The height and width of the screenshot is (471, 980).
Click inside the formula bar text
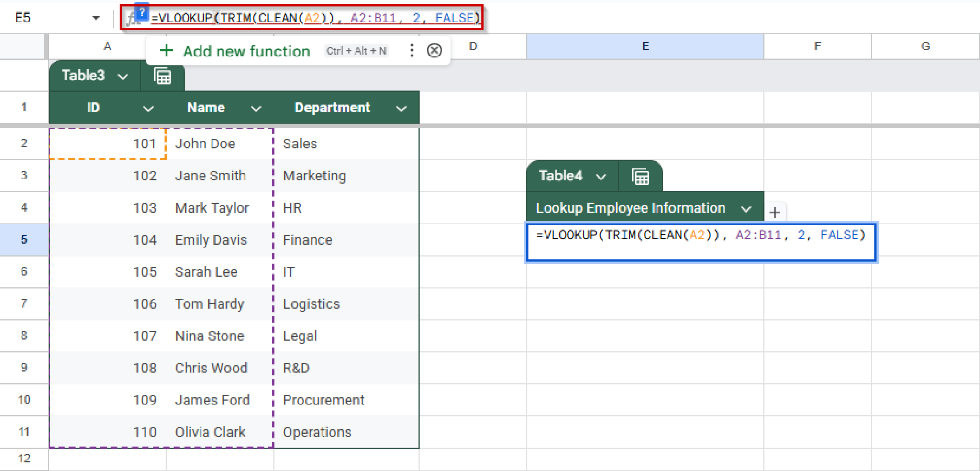coord(316,18)
